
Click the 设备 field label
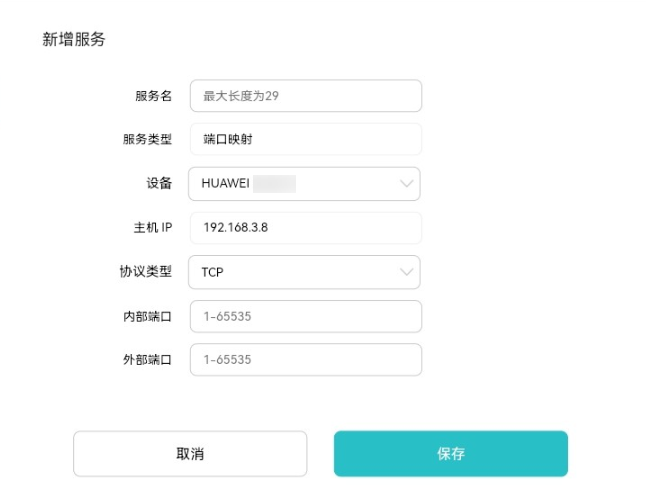(159, 184)
